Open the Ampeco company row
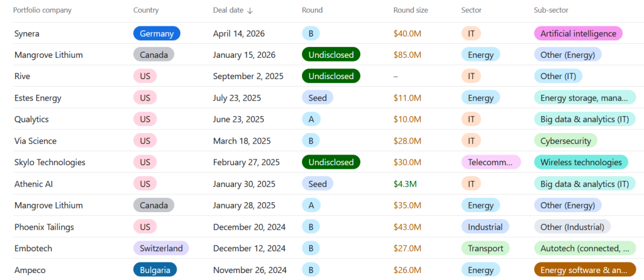This screenshot has width=644, height=280. pyautogui.click(x=30, y=270)
